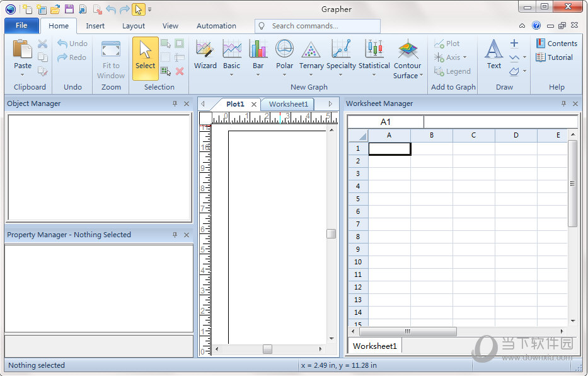Open the polyline tool dropdown arrow
This screenshot has width=588, height=376.
point(524,57)
